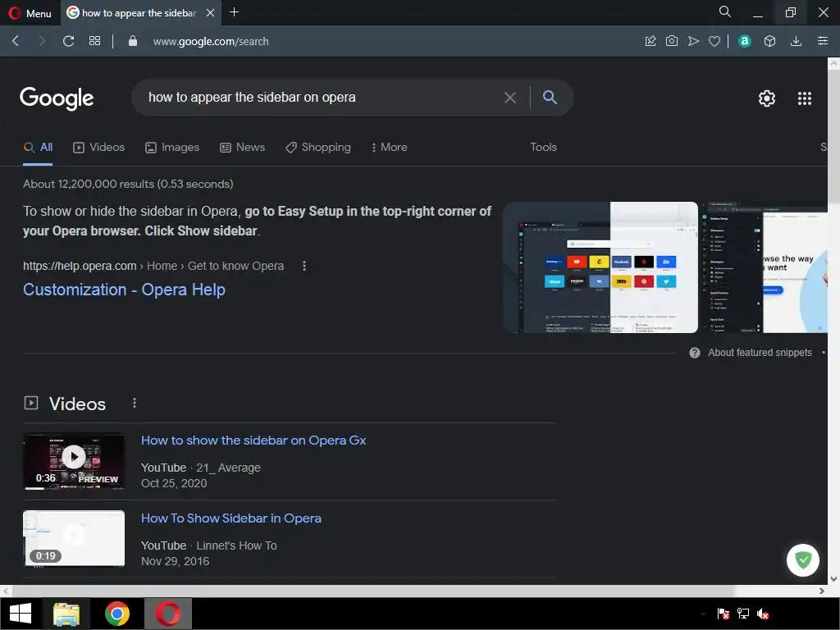Switch to the Videos tab
840x630 pixels.
point(98,148)
